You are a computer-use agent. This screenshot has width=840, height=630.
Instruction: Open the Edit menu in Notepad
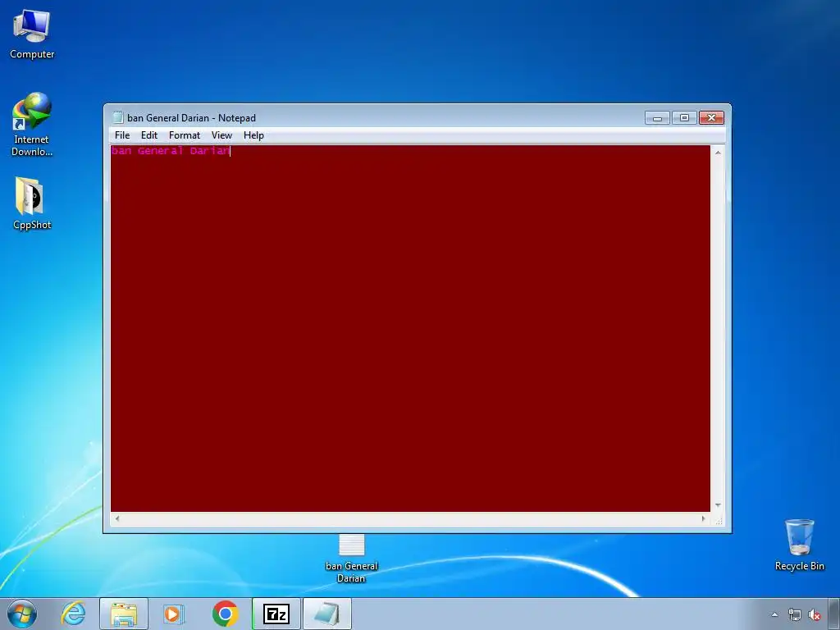pos(149,135)
